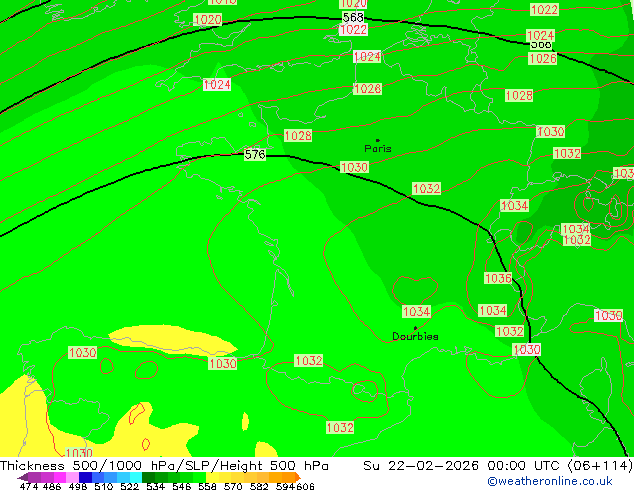Click the purple left arrow of legend

click(22, 477)
